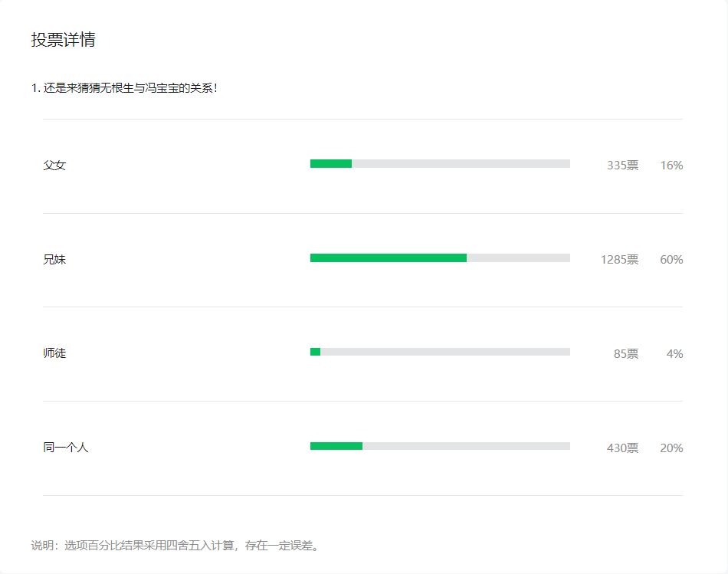Click the green filled part of 兄妹 bar

(x=388, y=258)
